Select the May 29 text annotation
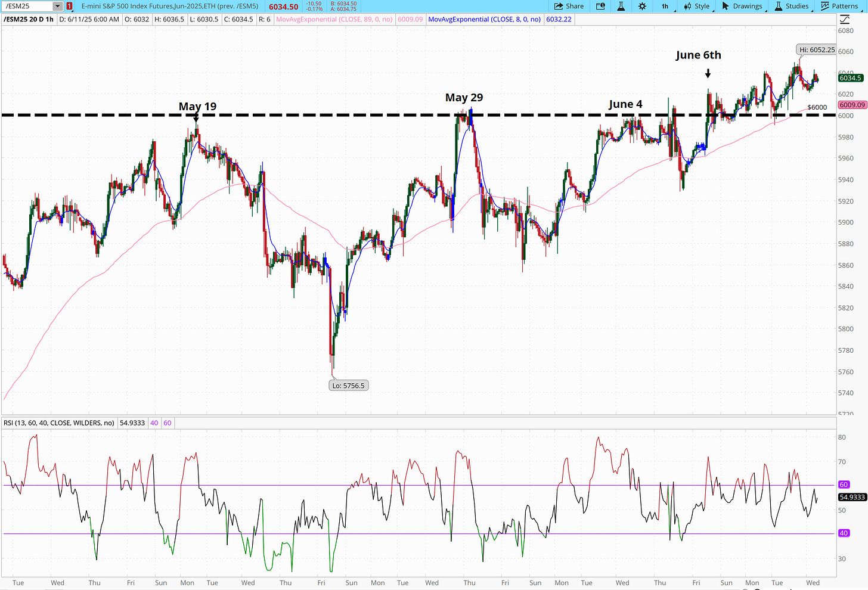Image resolution: width=868 pixels, height=590 pixels. pyautogui.click(x=464, y=97)
